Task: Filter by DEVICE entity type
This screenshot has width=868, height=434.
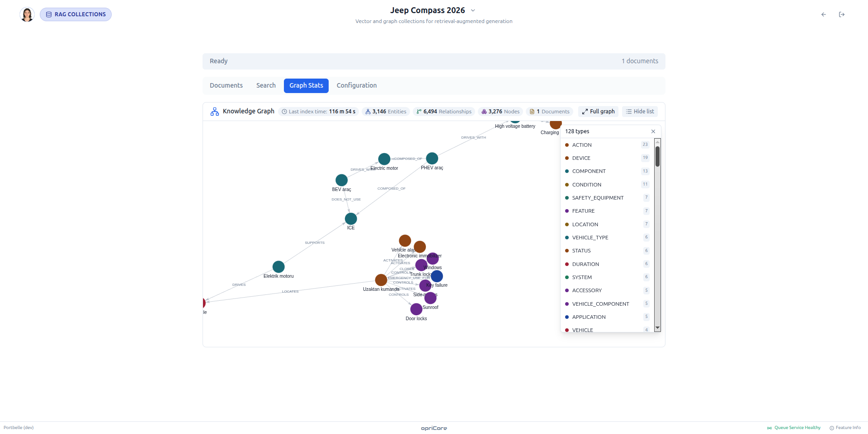Action: pos(607,158)
